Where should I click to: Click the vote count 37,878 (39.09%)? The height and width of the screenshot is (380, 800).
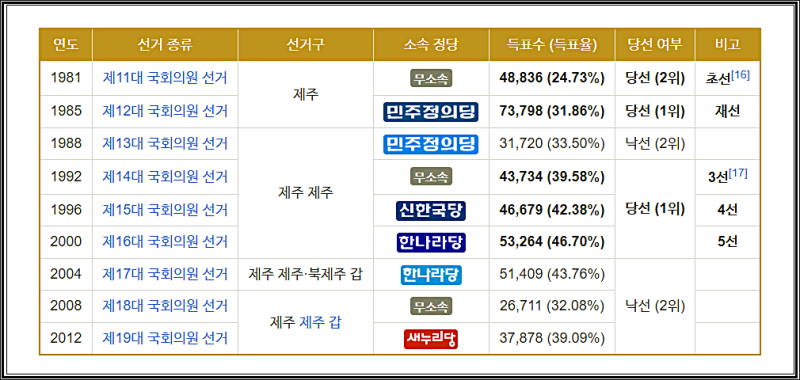click(552, 338)
